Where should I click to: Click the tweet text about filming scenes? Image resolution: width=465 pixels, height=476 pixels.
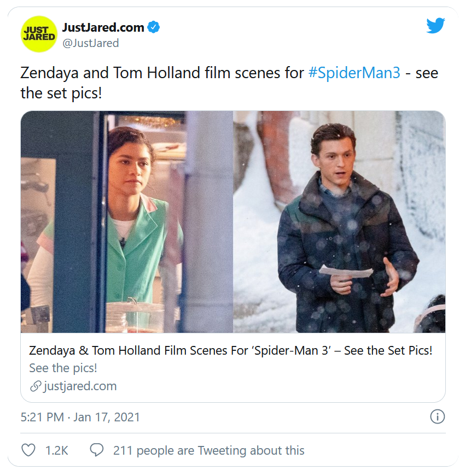coord(164,73)
